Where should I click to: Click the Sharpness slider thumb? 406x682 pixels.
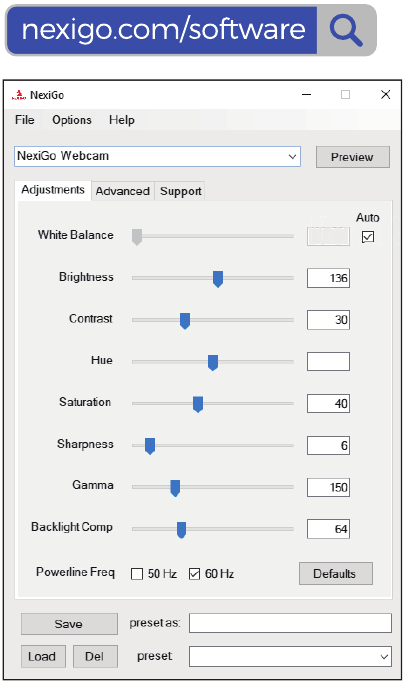150,446
